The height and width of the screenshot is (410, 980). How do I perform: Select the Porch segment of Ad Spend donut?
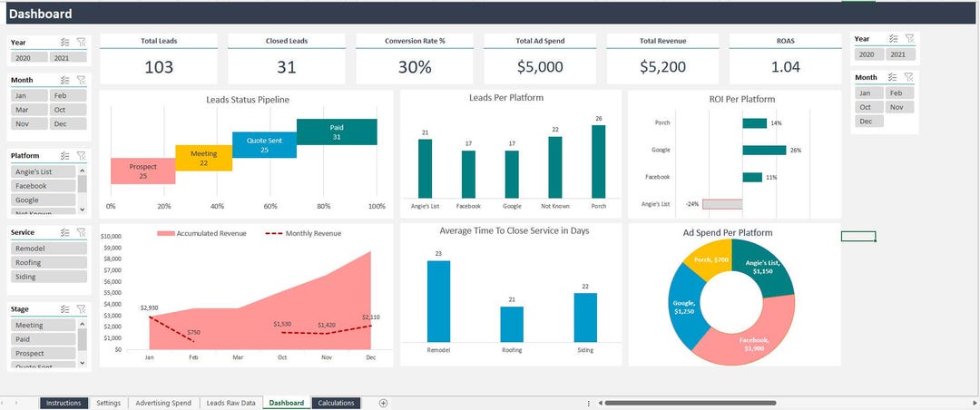710,259
